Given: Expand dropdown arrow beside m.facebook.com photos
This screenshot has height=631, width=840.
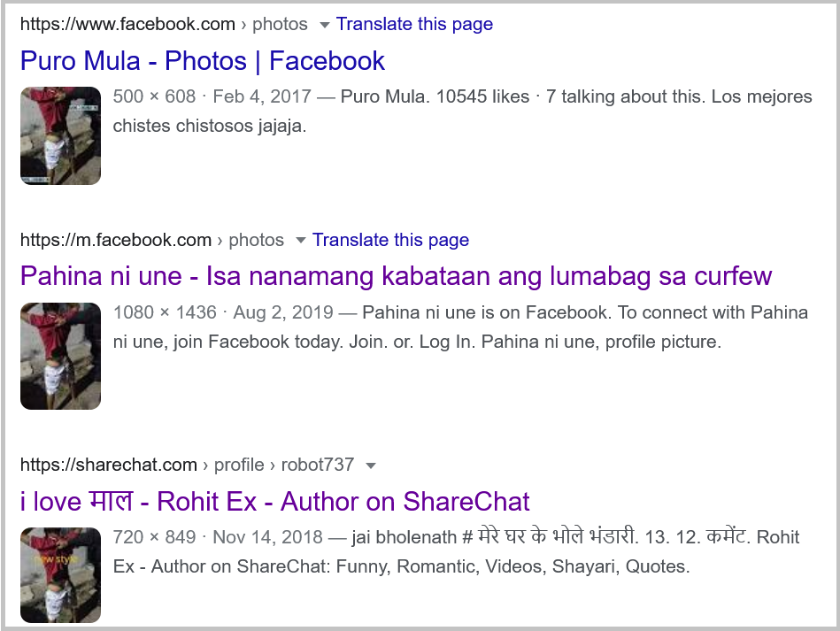Looking at the screenshot, I should click(x=301, y=241).
